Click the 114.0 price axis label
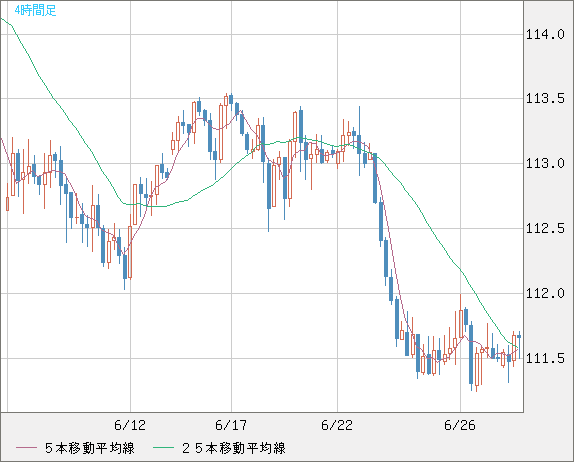 [545, 35]
